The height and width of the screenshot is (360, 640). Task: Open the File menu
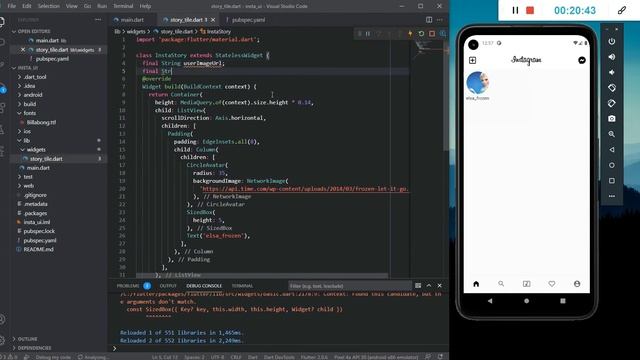12,6
